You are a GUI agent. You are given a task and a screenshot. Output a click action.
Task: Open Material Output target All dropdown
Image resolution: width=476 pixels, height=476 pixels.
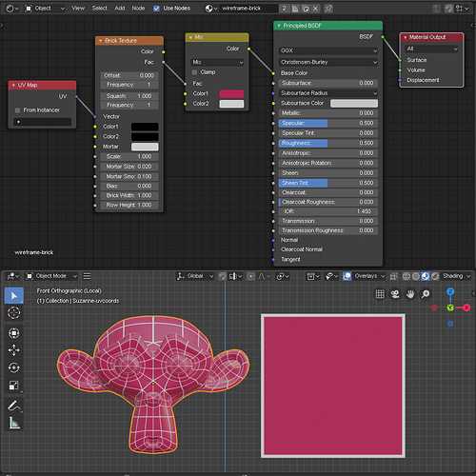point(432,49)
